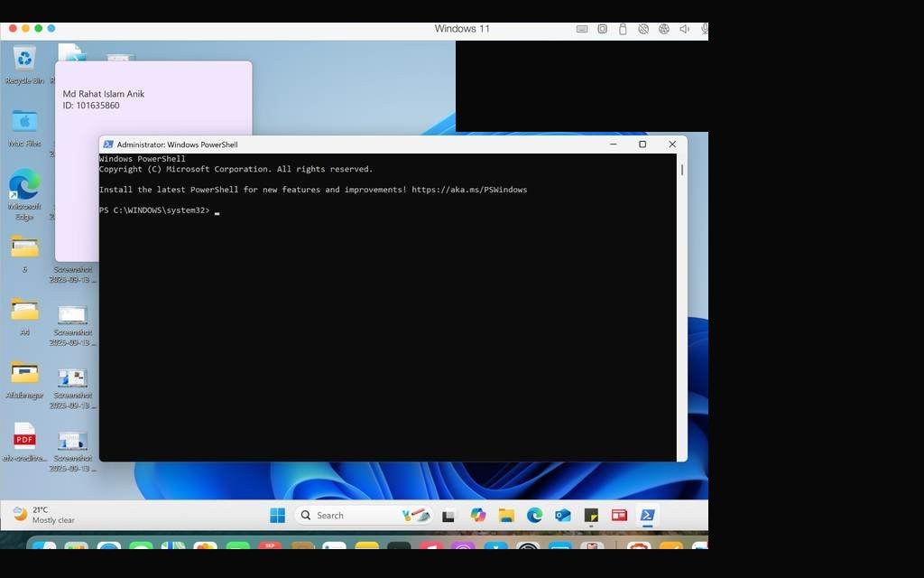Image resolution: width=924 pixels, height=578 pixels.
Task: Click the microphone icon in VM title bar
Action: coord(704,29)
